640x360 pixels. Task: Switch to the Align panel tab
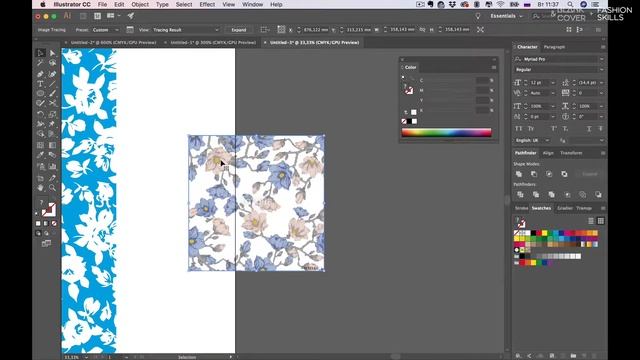pos(548,153)
